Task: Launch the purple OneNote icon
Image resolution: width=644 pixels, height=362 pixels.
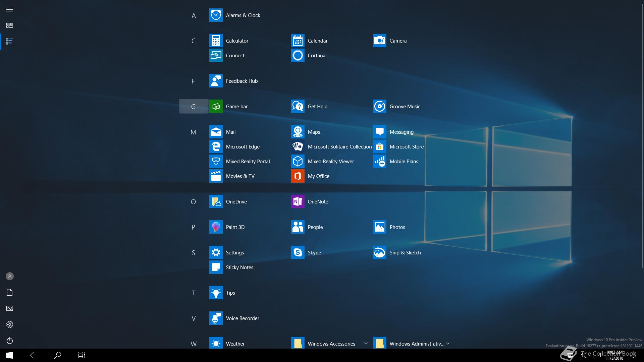Action: click(x=298, y=201)
